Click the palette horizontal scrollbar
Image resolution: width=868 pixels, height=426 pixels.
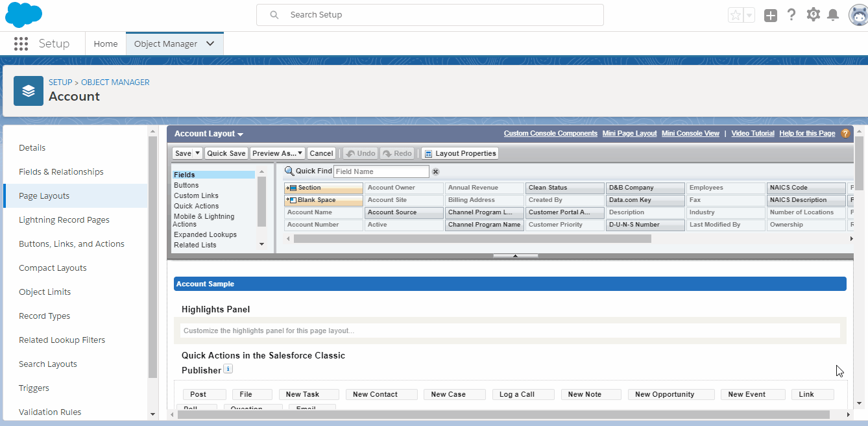(472, 238)
